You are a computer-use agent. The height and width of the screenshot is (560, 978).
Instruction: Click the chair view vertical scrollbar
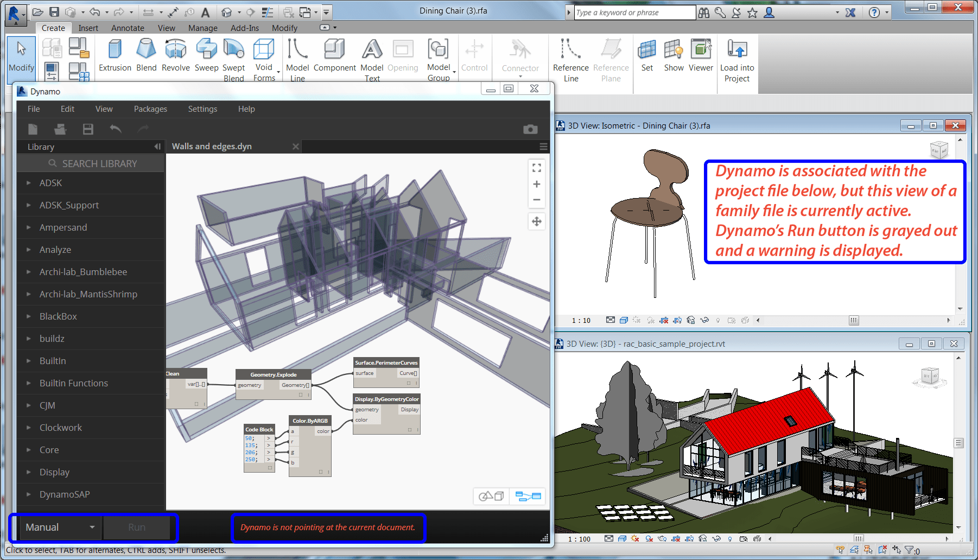coord(960,224)
